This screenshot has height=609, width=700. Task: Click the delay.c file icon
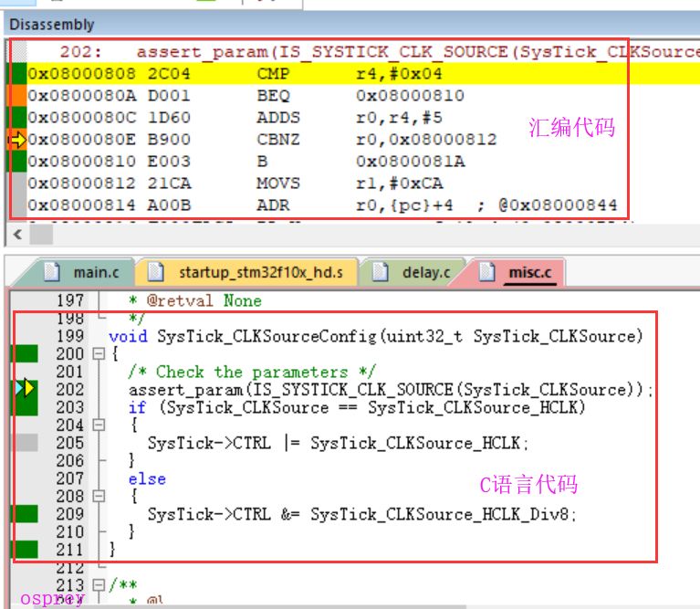click(381, 272)
